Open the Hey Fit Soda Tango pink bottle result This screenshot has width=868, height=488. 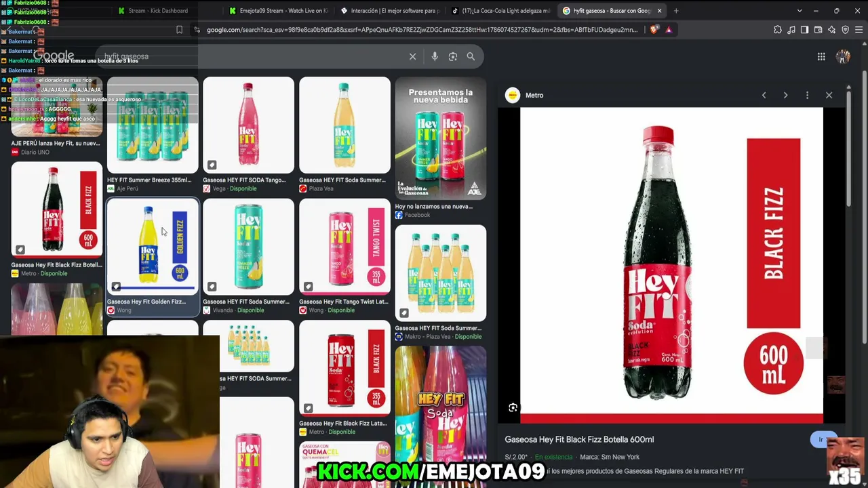tap(248, 125)
